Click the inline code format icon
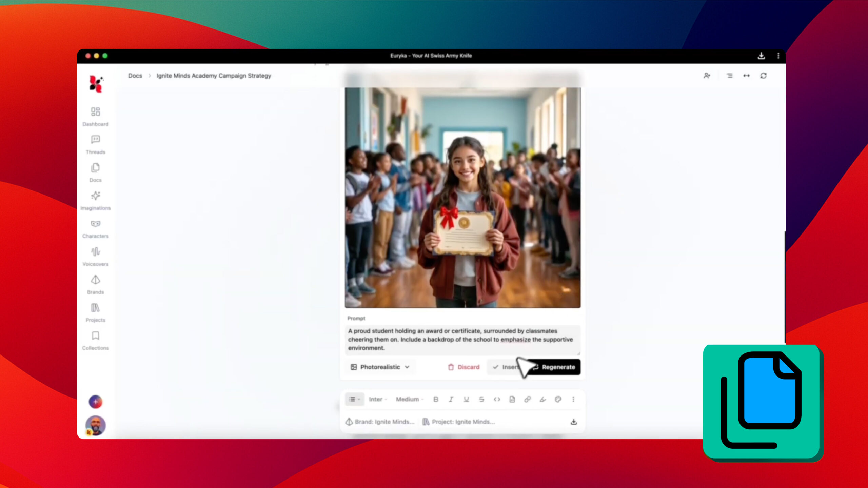Viewport: 868px width, 488px height. pos(497,399)
